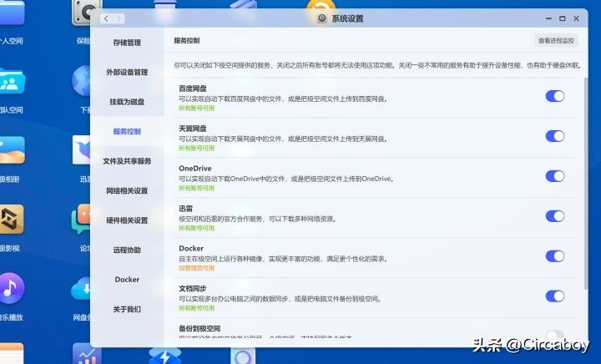The width and height of the screenshot is (601, 364).
Task: Click the 迅雷 description about 官方合作服务
Action: (x=258, y=219)
